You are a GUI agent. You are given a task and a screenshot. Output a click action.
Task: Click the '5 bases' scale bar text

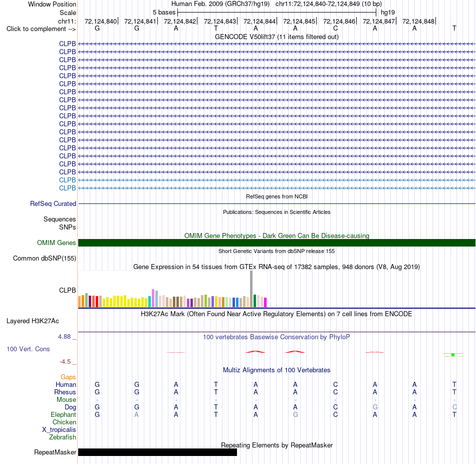tap(164, 13)
